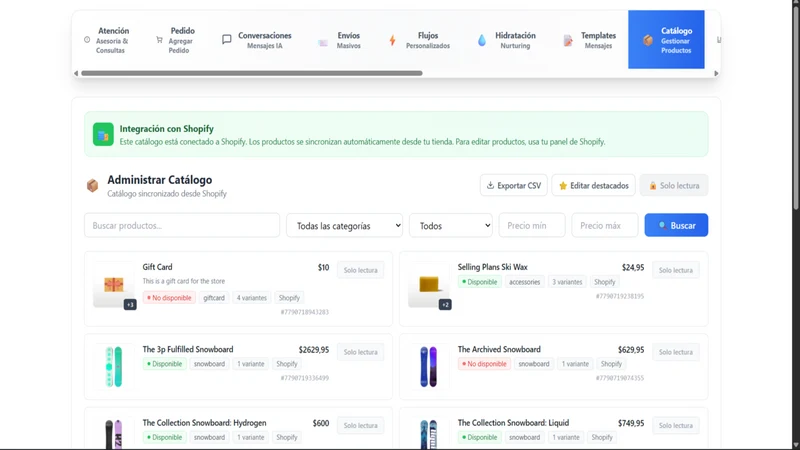Open the Templates Mensajes tab
Viewport: 800px width, 450px height.
coord(589,40)
